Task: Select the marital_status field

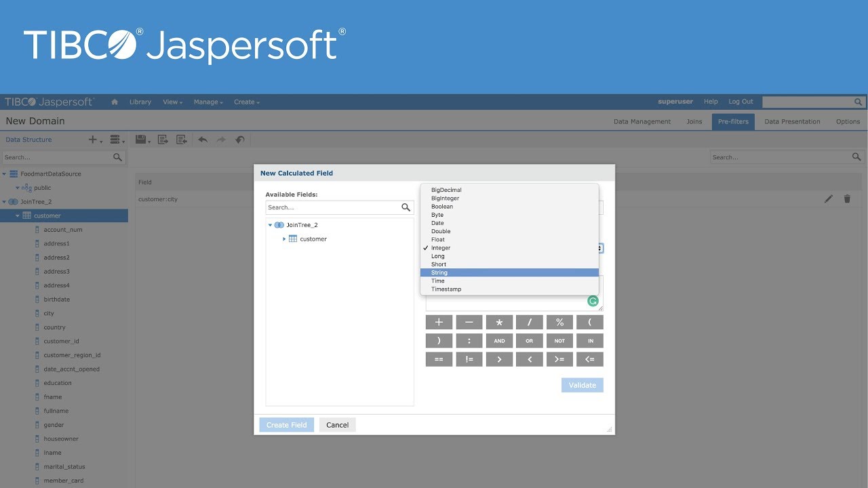Action: (x=64, y=467)
